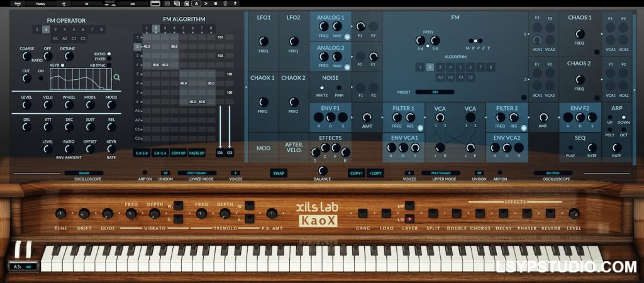The width and height of the screenshot is (644, 283).
Task: Click the green magnifier beside keyboard curve
Action: tap(117, 77)
